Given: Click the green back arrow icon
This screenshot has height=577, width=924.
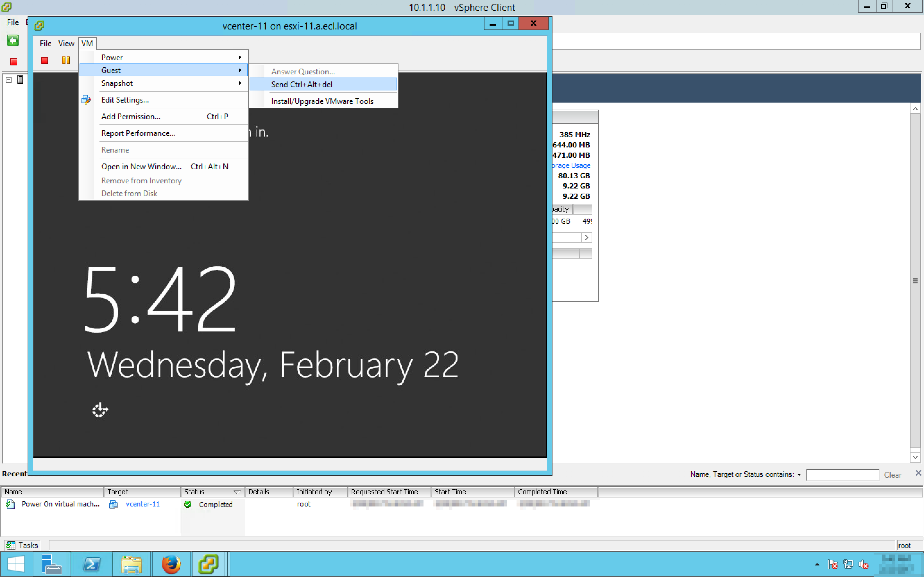Looking at the screenshot, I should tap(13, 40).
